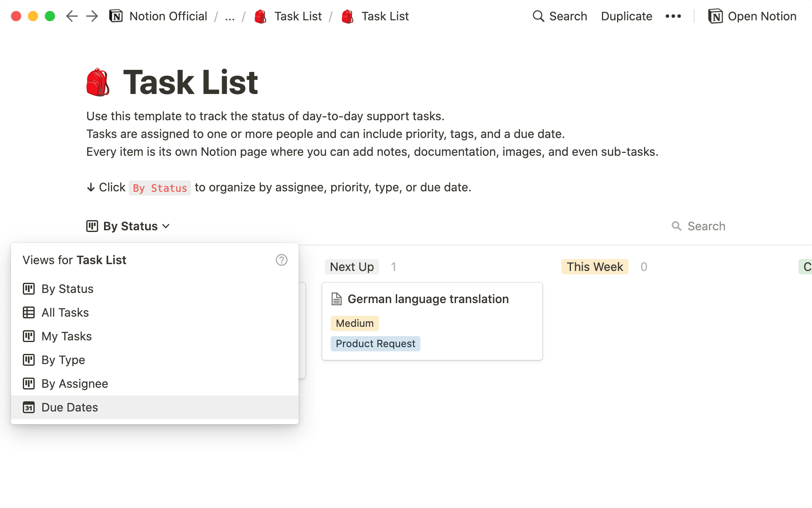Image resolution: width=812 pixels, height=508 pixels.
Task: Choose the By Assignee view
Action: point(74,384)
